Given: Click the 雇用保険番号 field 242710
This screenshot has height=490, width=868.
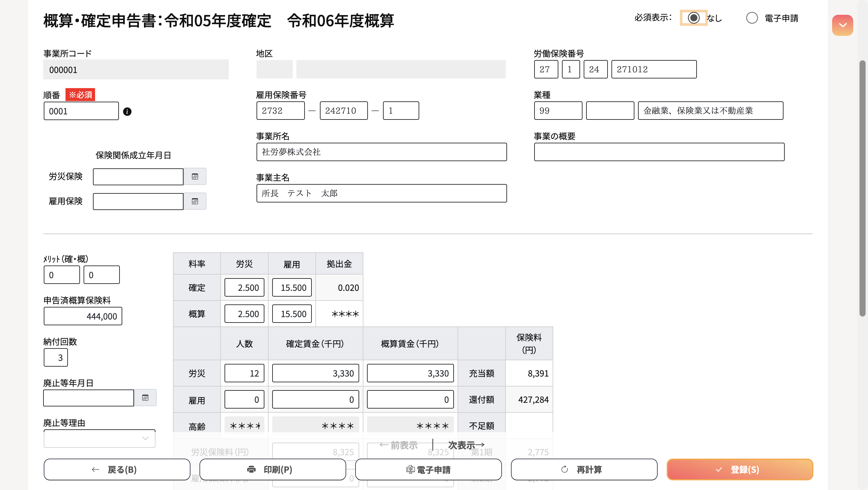Looking at the screenshot, I should click(344, 110).
